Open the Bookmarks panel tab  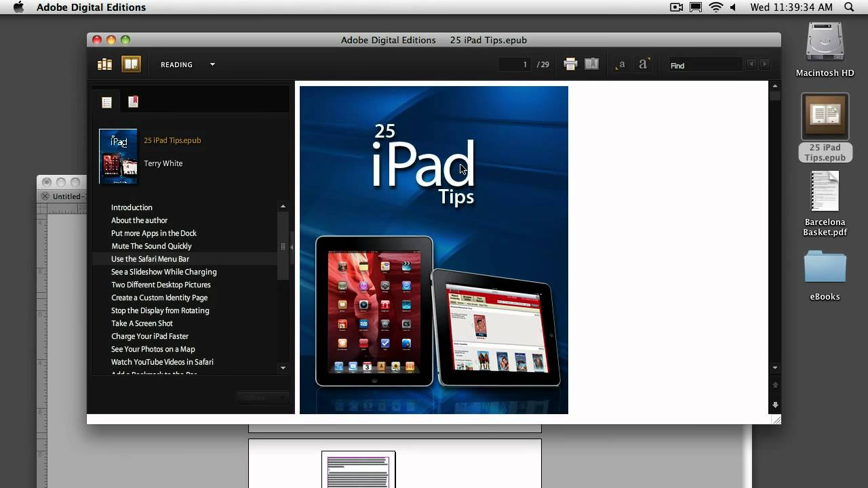click(x=133, y=102)
